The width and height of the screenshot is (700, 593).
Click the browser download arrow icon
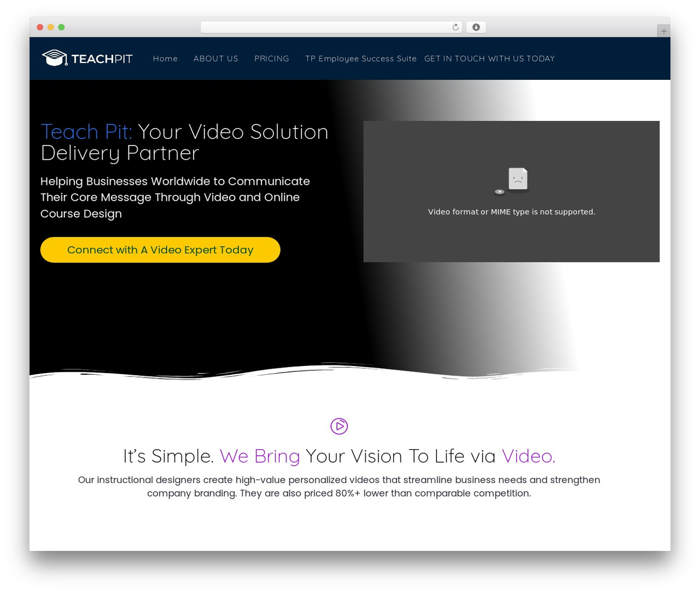(476, 27)
